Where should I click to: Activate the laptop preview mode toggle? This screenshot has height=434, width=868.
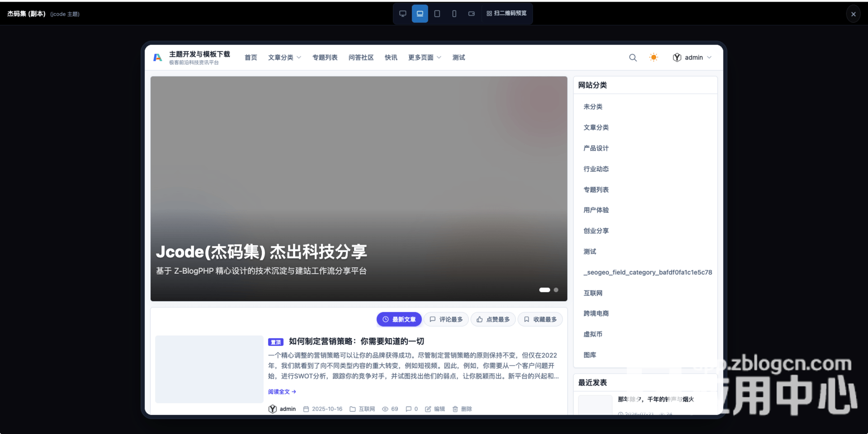point(420,14)
